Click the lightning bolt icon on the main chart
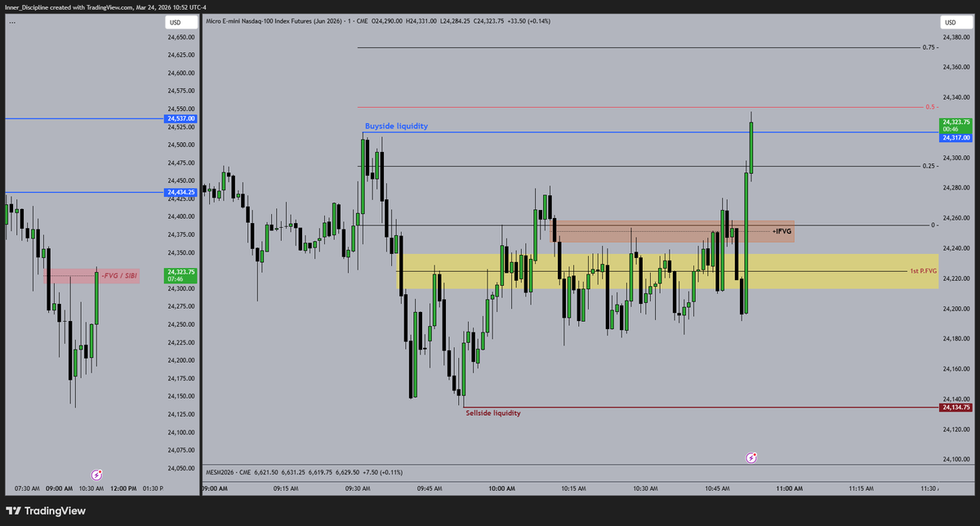 point(751,457)
